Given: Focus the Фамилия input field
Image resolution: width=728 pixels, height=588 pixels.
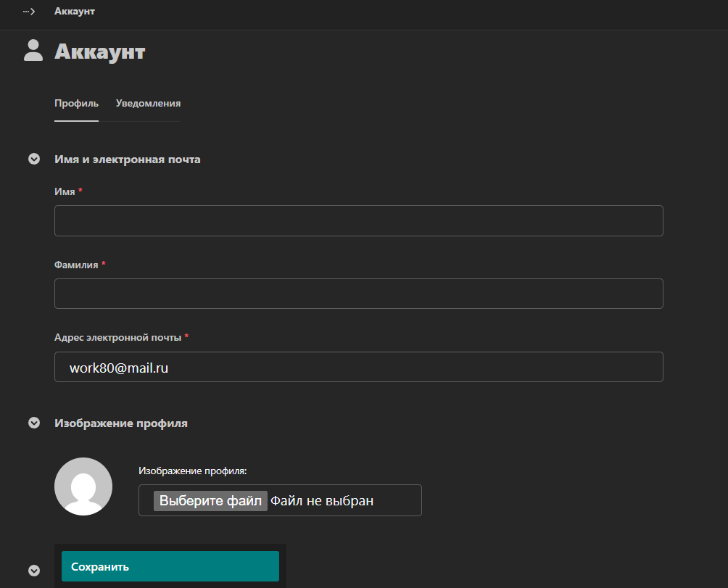Looking at the screenshot, I should [x=358, y=294].
